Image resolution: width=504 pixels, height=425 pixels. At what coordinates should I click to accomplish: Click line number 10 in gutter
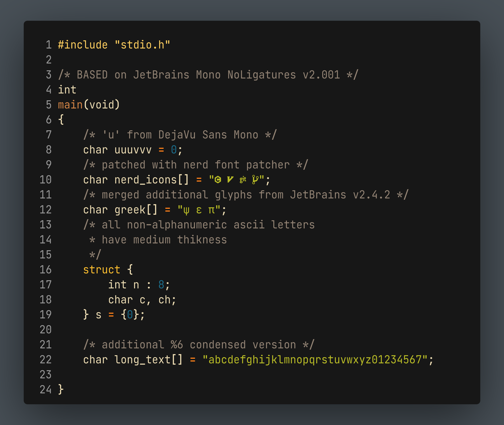coord(46,180)
